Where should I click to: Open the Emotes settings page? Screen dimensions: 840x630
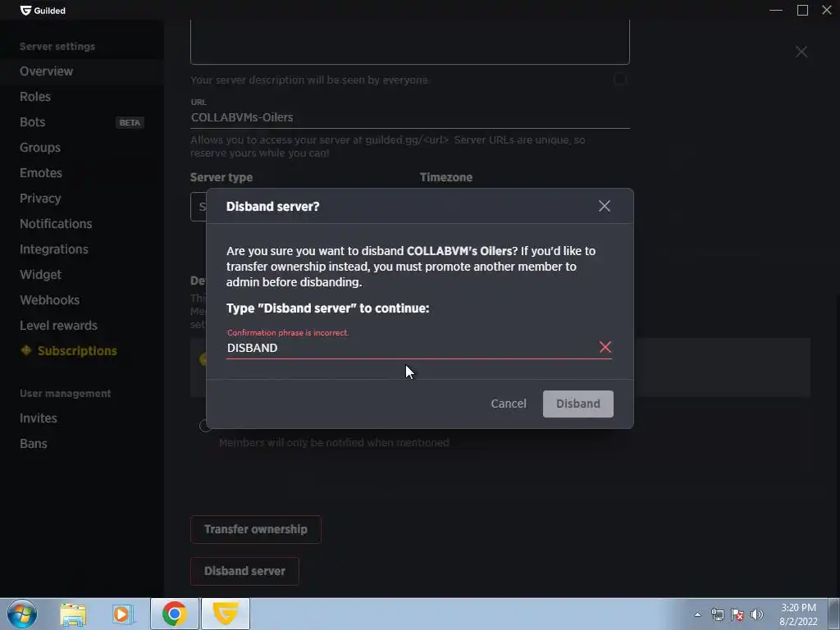[x=41, y=173]
